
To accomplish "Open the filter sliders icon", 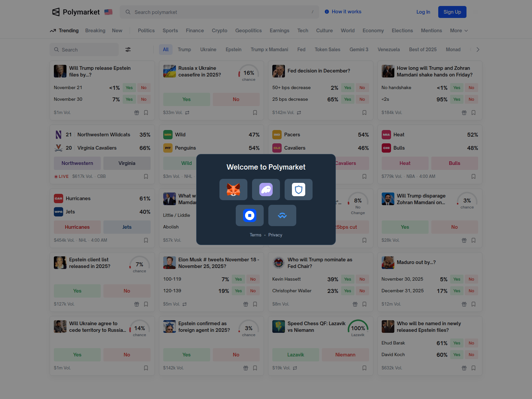I will (128, 50).
